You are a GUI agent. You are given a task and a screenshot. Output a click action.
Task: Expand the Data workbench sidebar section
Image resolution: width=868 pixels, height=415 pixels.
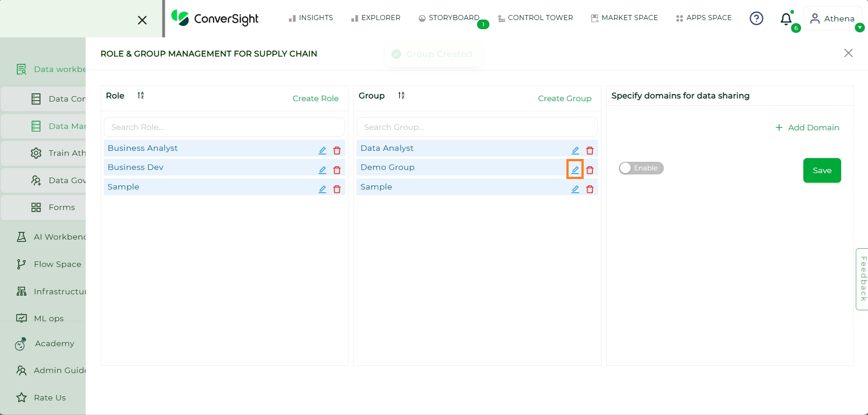pyautogui.click(x=51, y=69)
